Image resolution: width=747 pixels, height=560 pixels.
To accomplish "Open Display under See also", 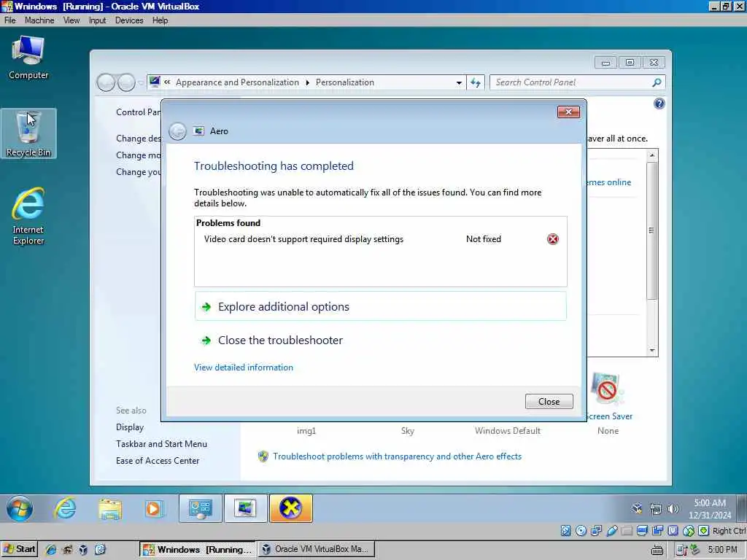I will 130,427.
